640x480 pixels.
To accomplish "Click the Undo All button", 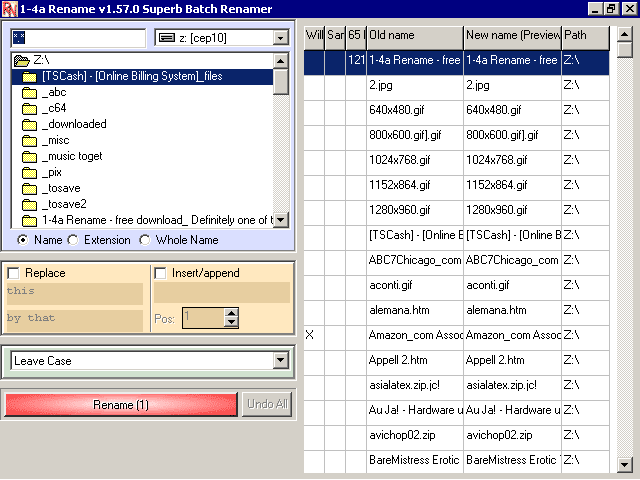I will point(267,404).
